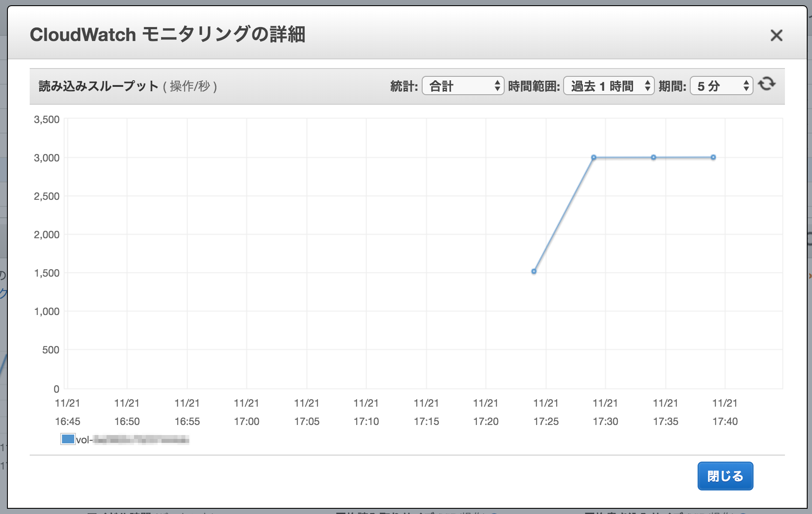Click the 閉じる button
The image size is (812, 514).
pyautogui.click(x=725, y=476)
